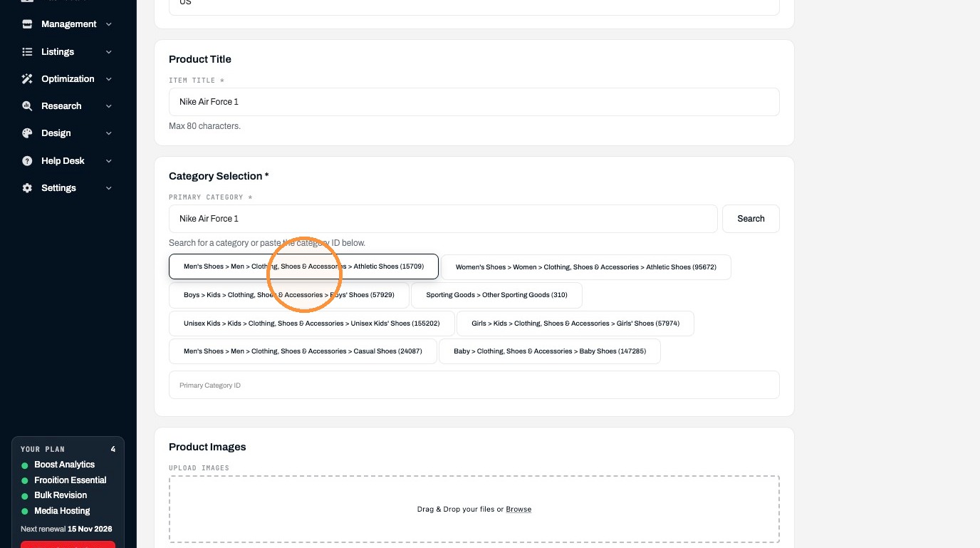Click the Help Desk question icon
Screen dimensions: 980x548
coord(27,161)
